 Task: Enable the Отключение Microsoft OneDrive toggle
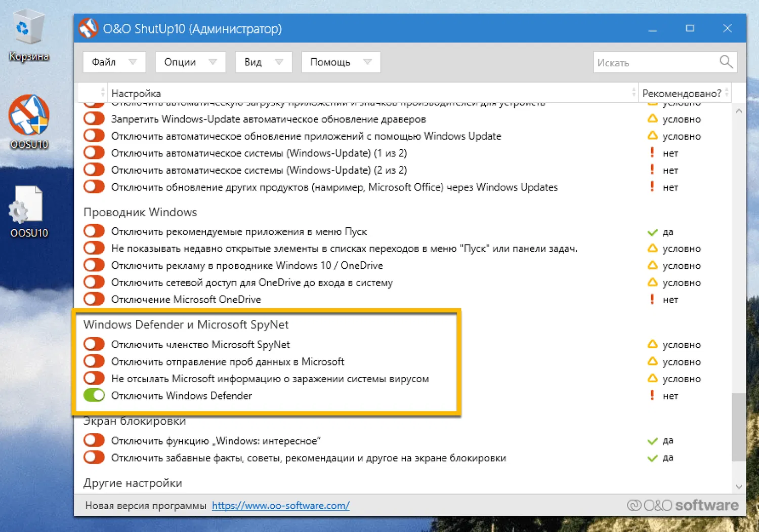(94, 299)
